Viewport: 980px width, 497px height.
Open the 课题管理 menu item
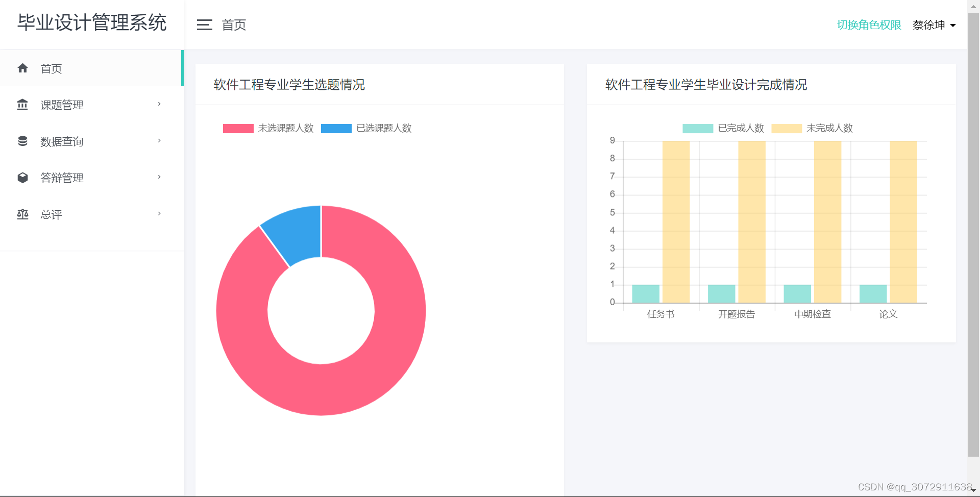click(x=91, y=105)
